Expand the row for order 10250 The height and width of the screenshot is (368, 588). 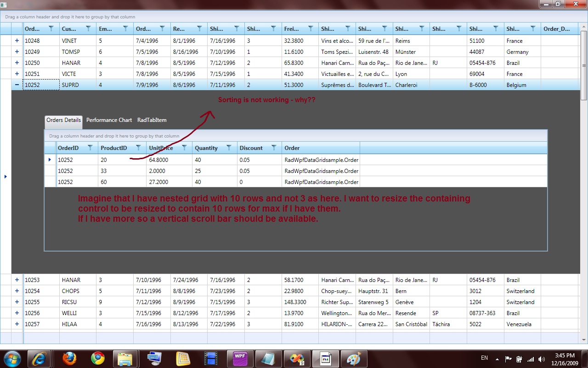[17, 63]
